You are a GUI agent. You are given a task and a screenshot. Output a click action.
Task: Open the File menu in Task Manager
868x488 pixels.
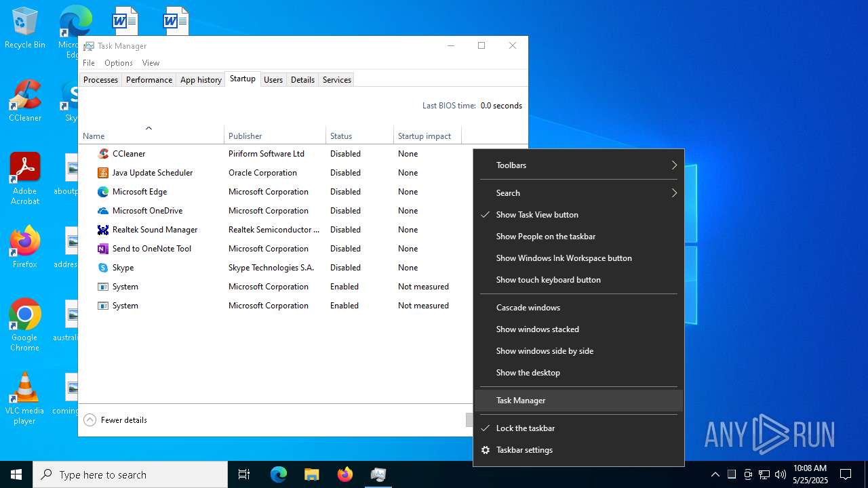[x=89, y=63]
